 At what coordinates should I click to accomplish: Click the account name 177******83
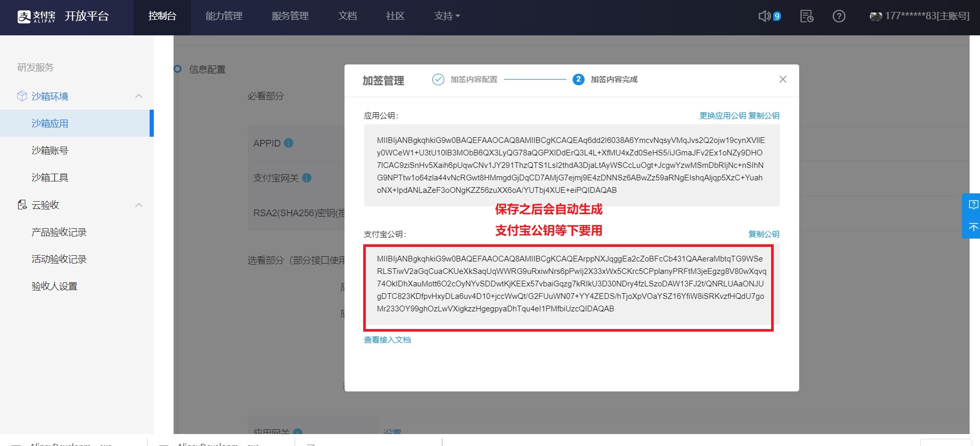pyautogui.click(x=927, y=16)
